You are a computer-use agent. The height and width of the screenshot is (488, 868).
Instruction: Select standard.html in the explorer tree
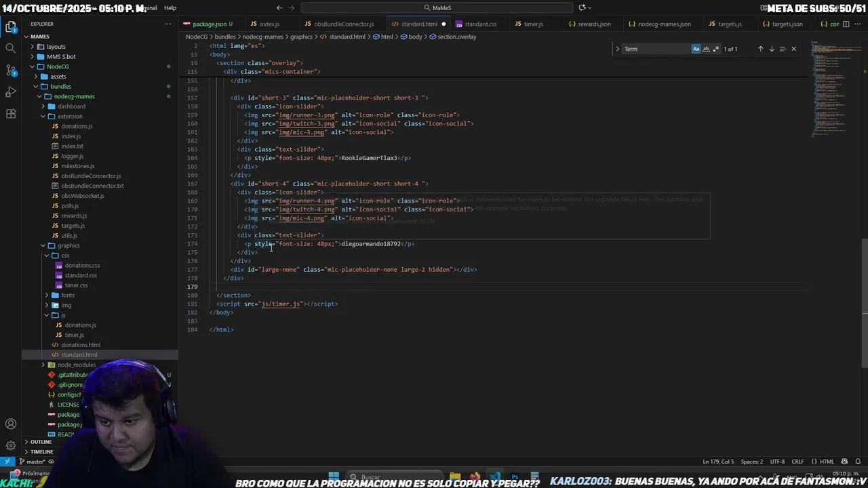(79, 355)
